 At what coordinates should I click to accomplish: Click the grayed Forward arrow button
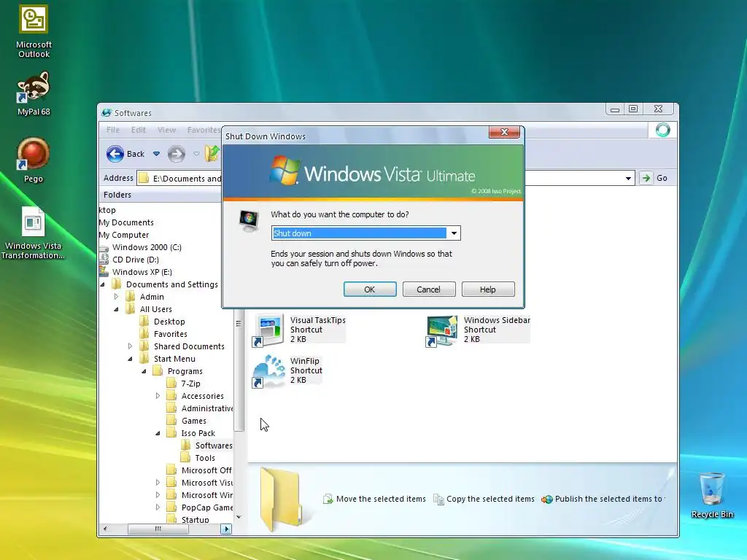177,154
